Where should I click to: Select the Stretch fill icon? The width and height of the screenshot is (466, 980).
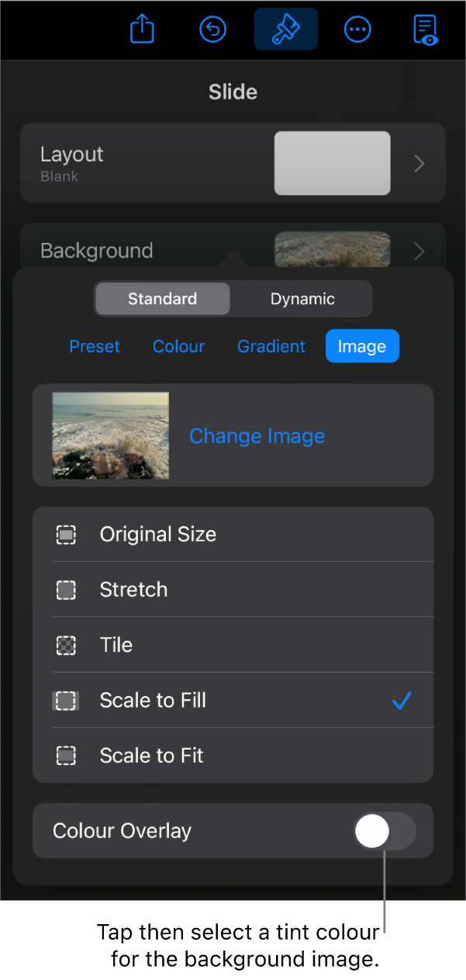point(66,590)
